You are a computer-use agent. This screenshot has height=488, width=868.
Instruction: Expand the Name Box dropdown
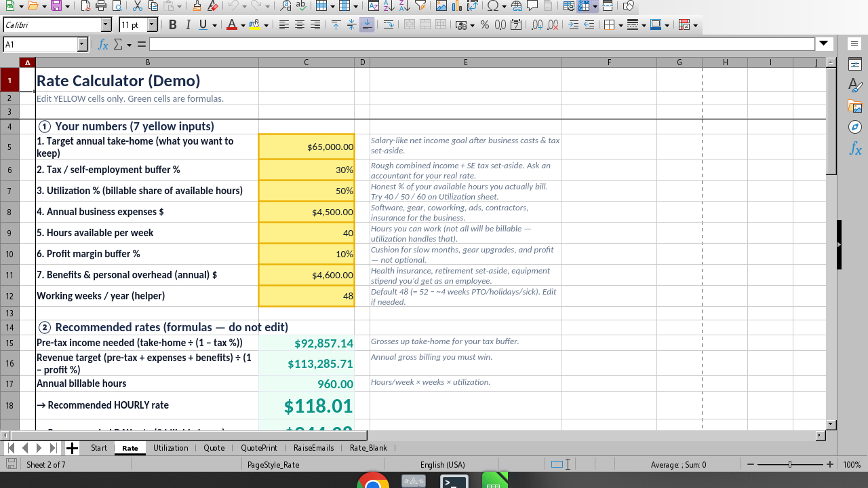[x=83, y=44]
